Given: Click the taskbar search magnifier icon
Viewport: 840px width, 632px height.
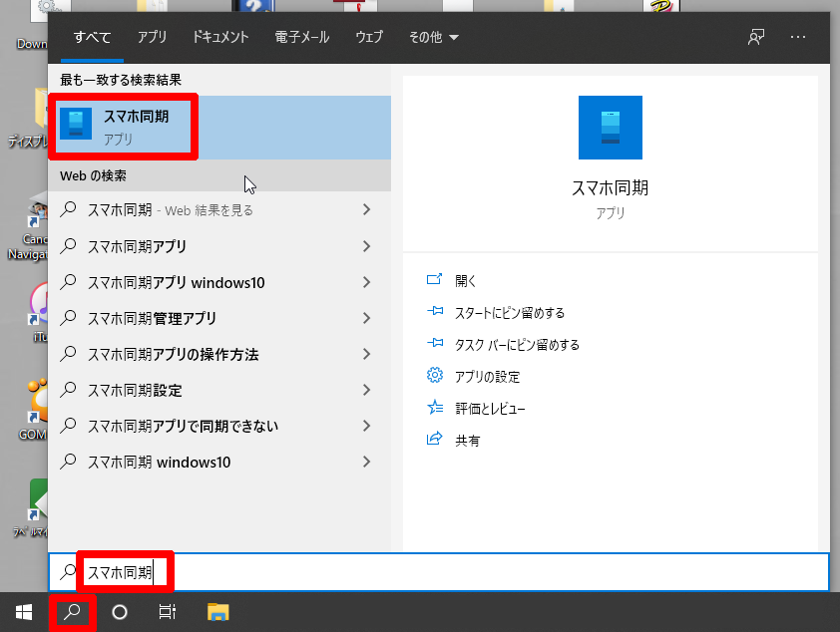Looking at the screenshot, I should [72, 612].
